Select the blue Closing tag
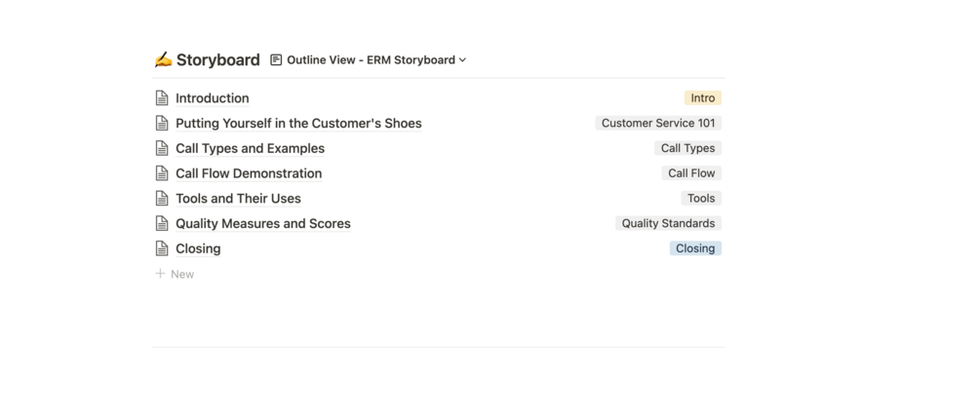 point(695,248)
